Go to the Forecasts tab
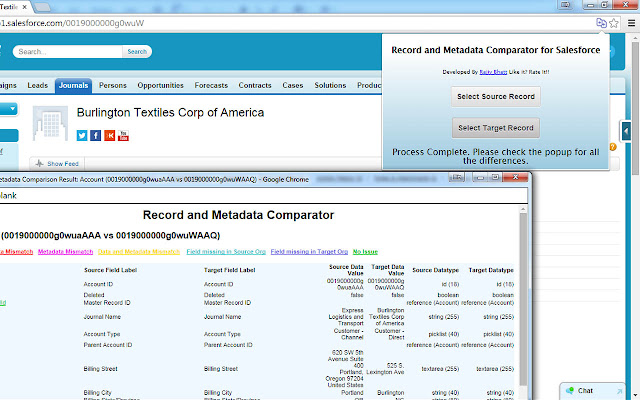The image size is (640, 400). pyautogui.click(x=210, y=85)
